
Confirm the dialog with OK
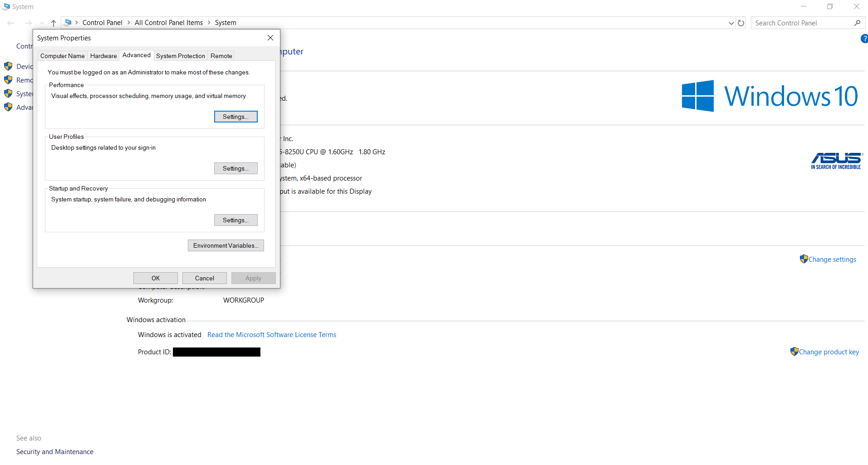(156, 278)
